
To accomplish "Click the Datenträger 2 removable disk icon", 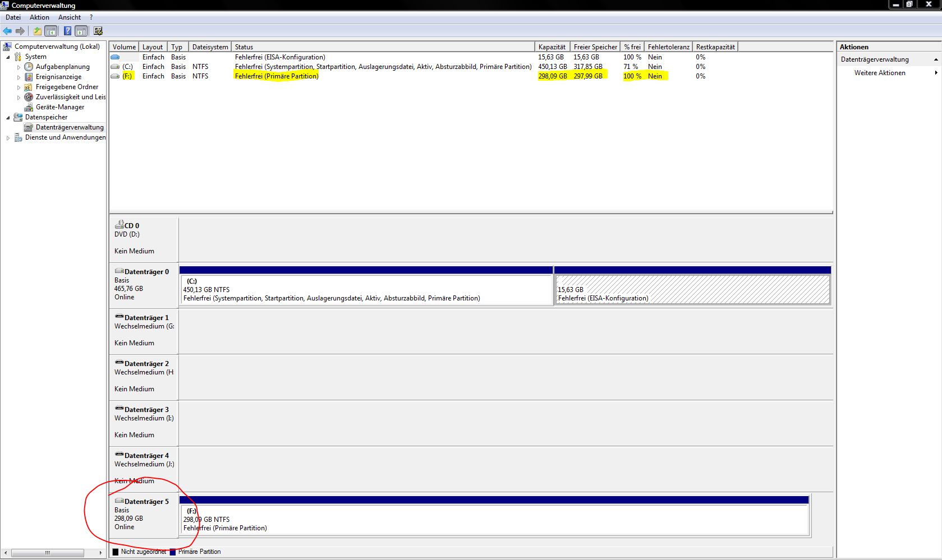I will (x=119, y=363).
